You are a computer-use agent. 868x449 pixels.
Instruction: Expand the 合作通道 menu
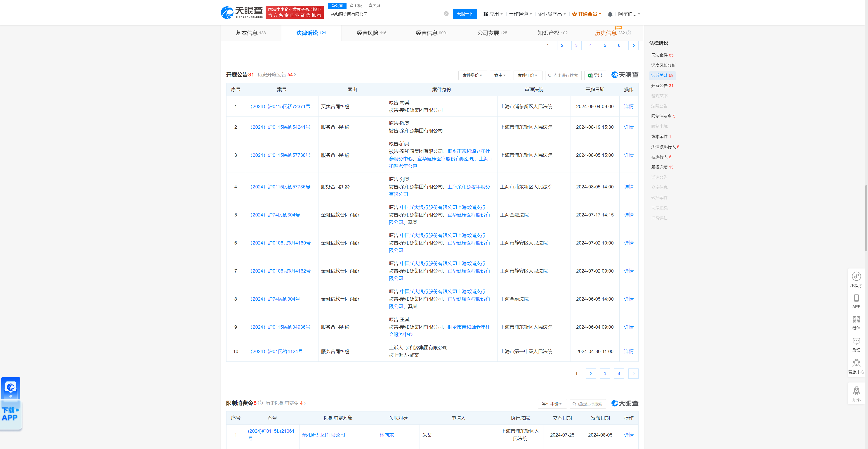[x=520, y=14]
